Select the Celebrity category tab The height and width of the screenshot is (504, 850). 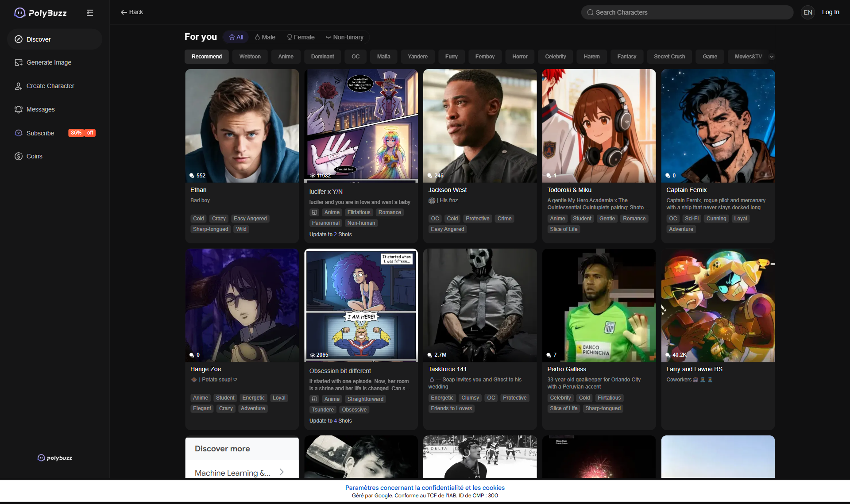pyautogui.click(x=556, y=57)
